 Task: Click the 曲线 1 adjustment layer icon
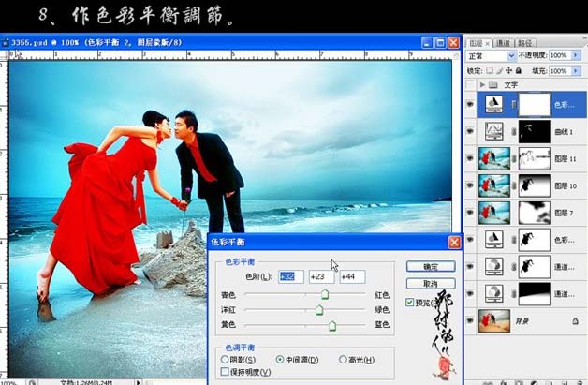pos(493,132)
